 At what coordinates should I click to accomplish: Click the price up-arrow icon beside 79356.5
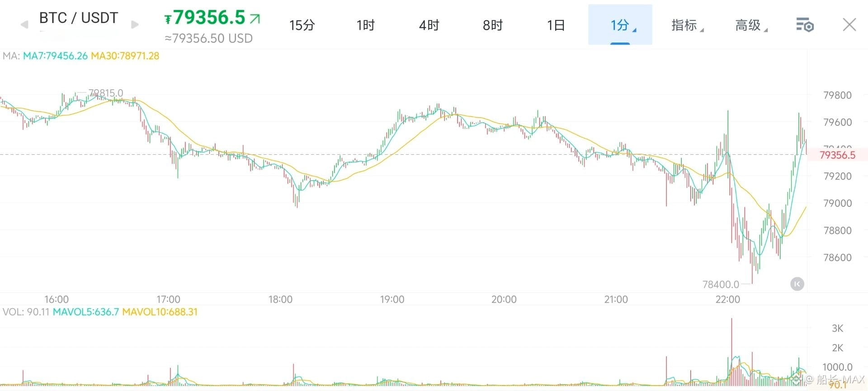pyautogui.click(x=255, y=19)
